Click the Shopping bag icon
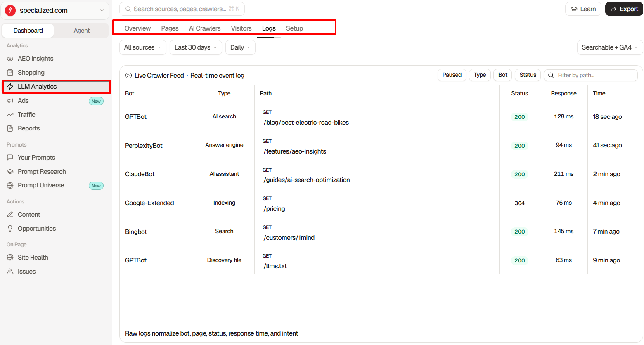Viewport: 644px width, 345px height. point(10,73)
